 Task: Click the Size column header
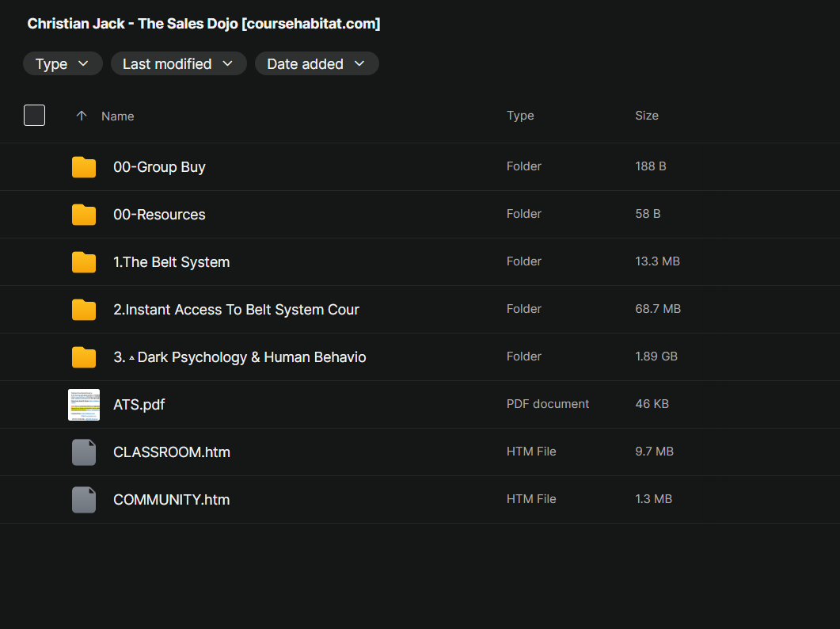click(x=647, y=116)
